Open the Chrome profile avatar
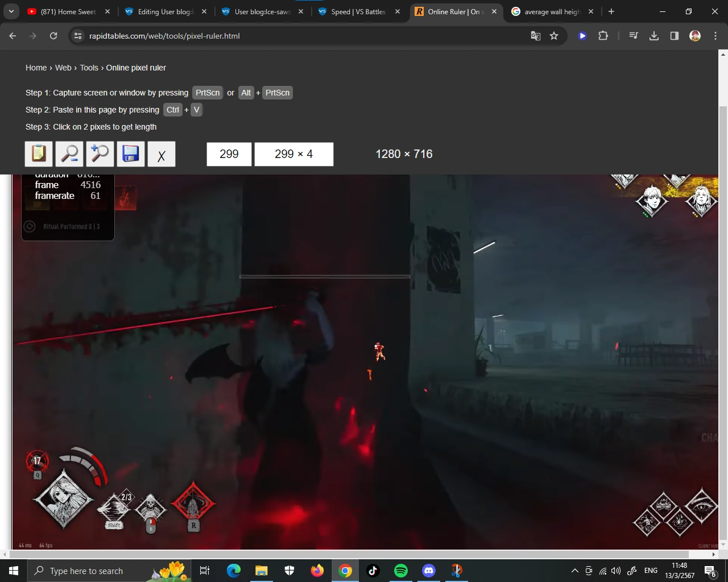 click(x=695, y=36)
